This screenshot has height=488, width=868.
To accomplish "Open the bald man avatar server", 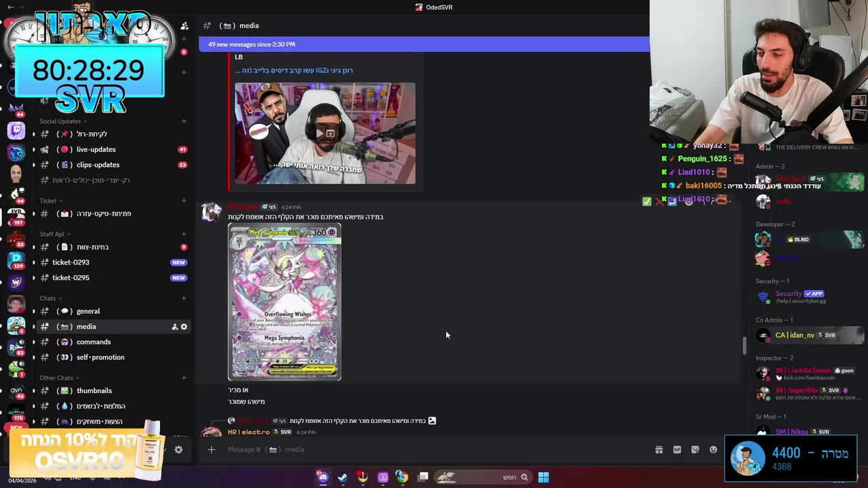I will tap(16, 174).
